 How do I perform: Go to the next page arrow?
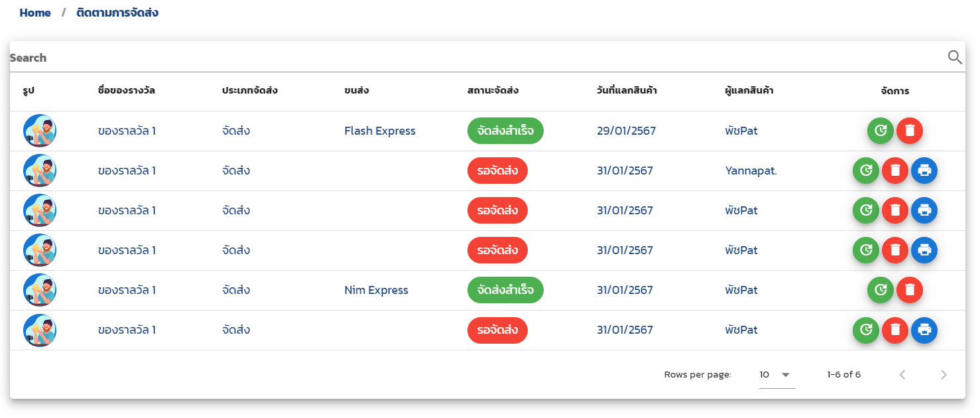coord(944,375)
